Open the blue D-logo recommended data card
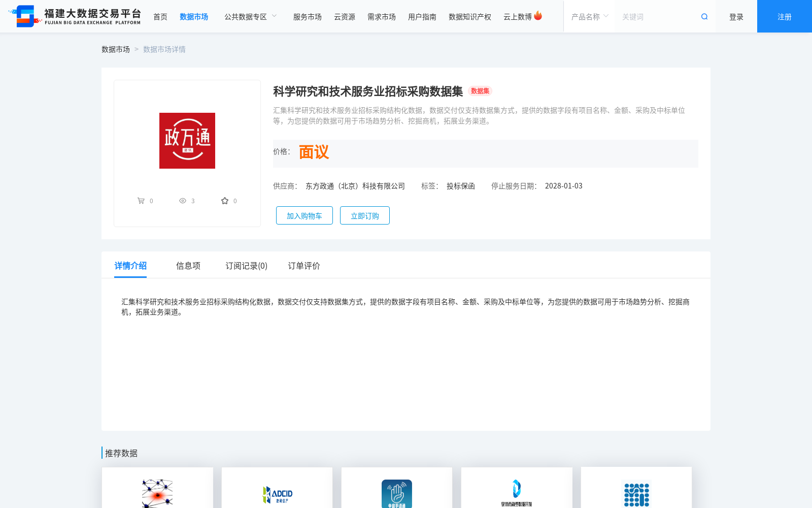 517,488
